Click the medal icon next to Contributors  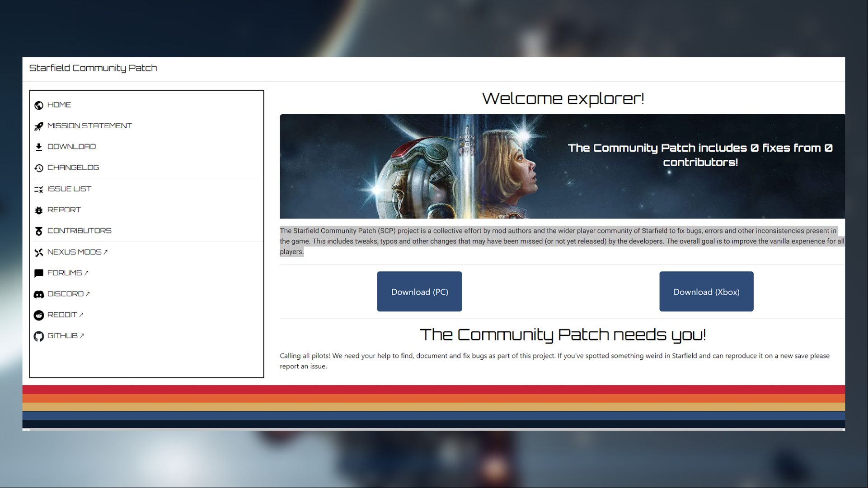click(x=39, y=231)
